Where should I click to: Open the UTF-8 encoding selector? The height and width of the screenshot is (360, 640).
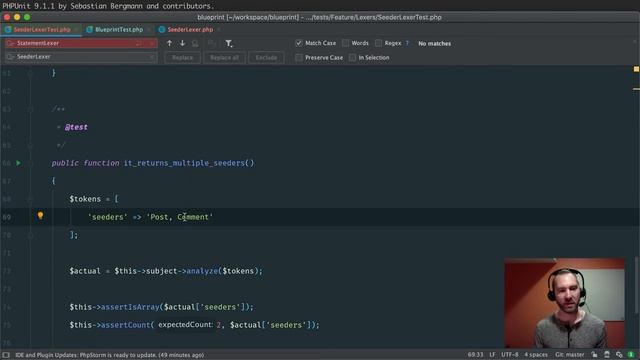(x=509, y=355)
